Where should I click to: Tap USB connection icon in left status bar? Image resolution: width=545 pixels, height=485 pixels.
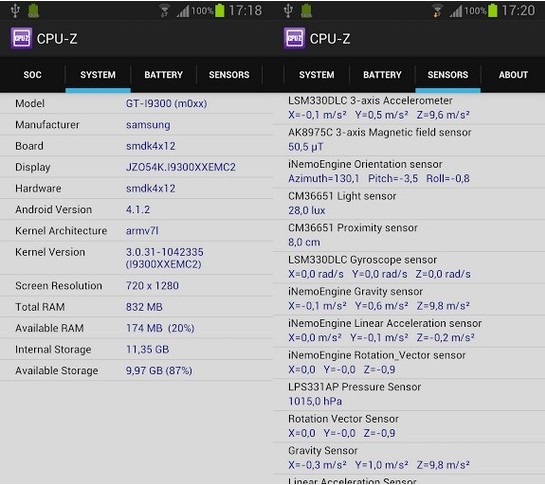tap(15, 11)
